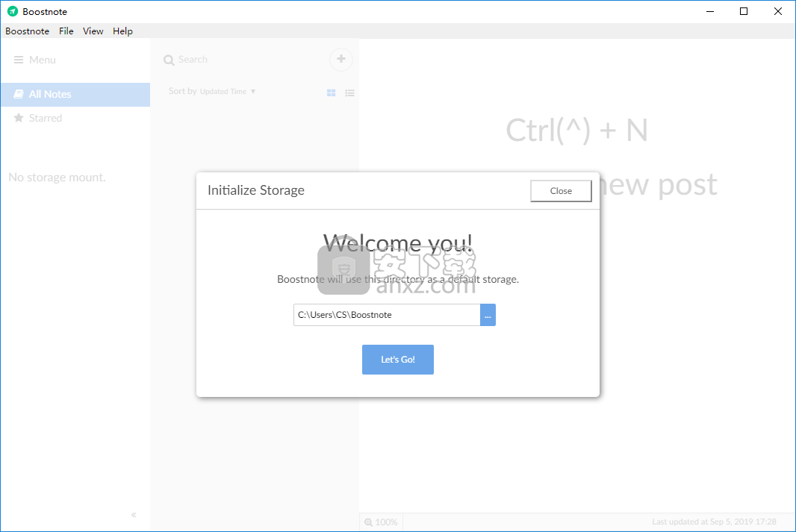796x532 pixels.
Task: Open the Boostnote menu
Action: tap(28, 31)
